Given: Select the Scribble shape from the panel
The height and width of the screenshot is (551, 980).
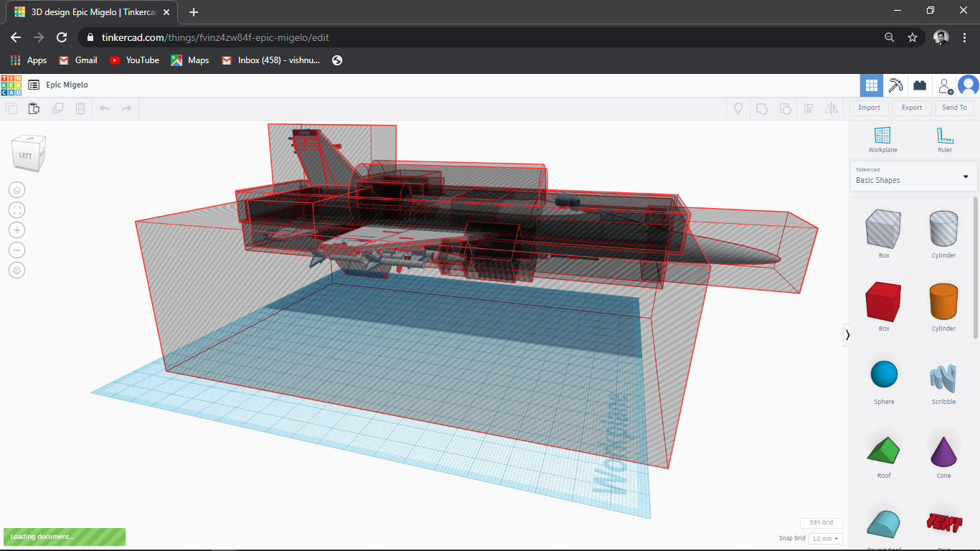Looking at the screenshot, I should 943,378.
